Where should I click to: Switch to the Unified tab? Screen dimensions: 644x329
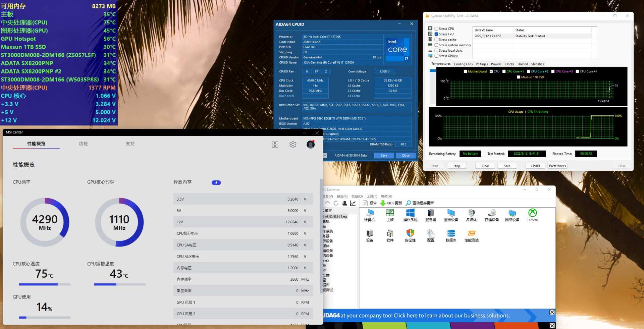(x=523, y=64)
